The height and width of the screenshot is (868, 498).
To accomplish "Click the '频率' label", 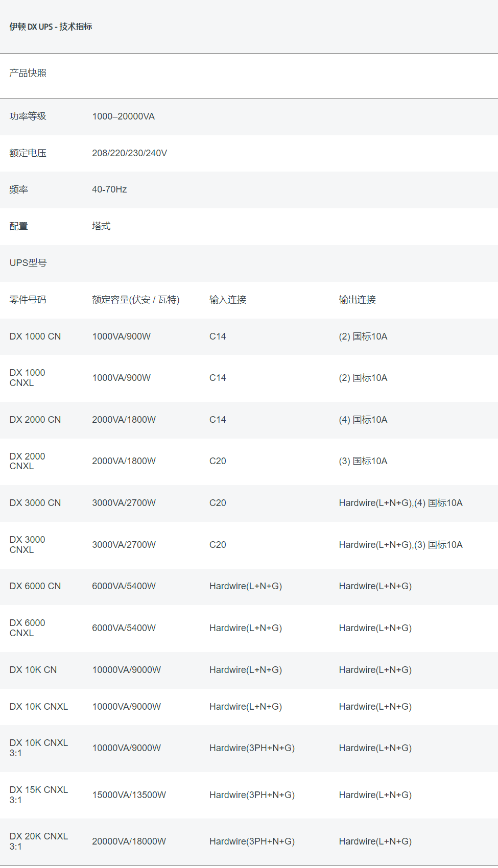I will (19, 189).
